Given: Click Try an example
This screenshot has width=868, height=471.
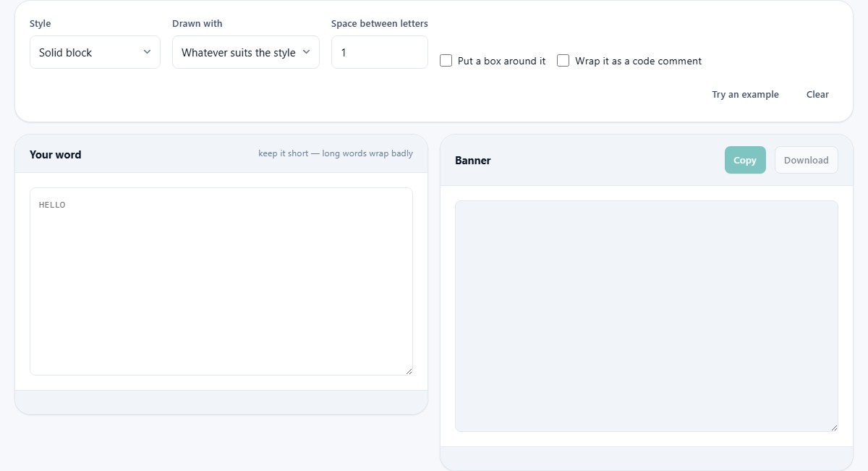Looking at the screenshot, I should (x=745, y=95).
